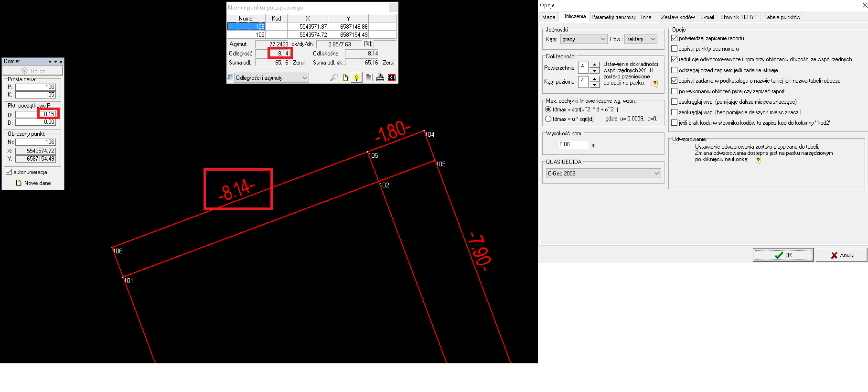
Task: Decrease Kąty poziome accuracy spinner
Action: 595,85
